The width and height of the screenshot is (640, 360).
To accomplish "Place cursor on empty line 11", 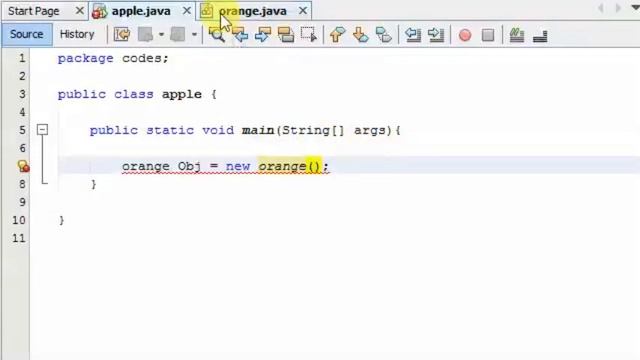I will (335, 238).
